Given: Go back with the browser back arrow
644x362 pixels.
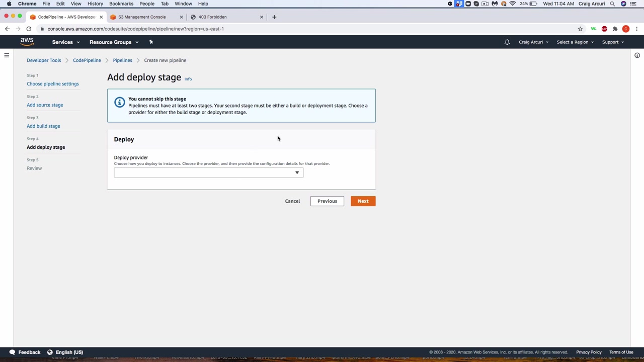Looking at the screenshot, I should click(x=7, y=29).
